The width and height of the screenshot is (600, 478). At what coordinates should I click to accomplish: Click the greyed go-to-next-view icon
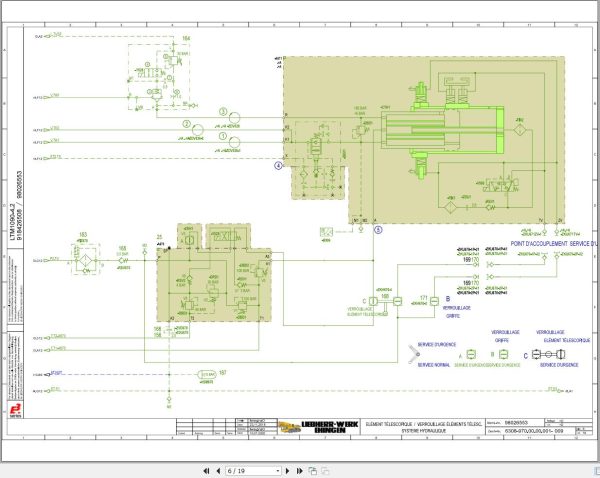325,471
